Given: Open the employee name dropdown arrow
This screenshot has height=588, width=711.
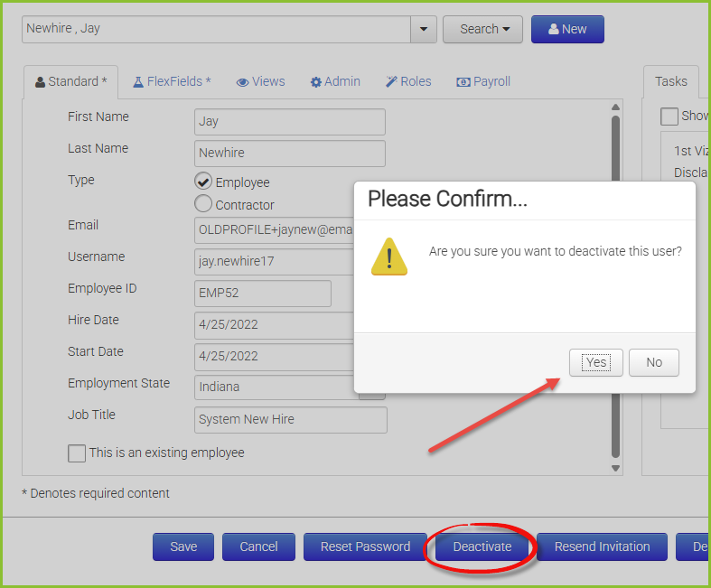Looking at the screenshot, I should [x=424, y=30].
